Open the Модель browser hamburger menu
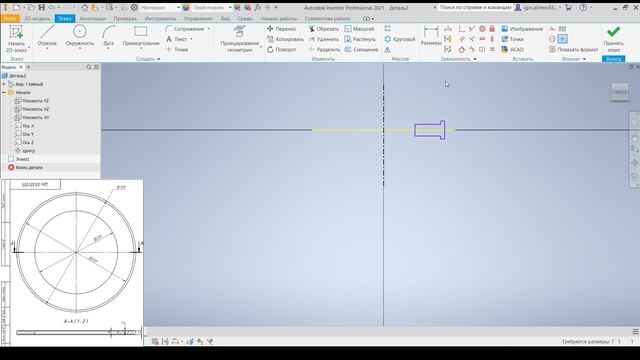 click(96, 67)
